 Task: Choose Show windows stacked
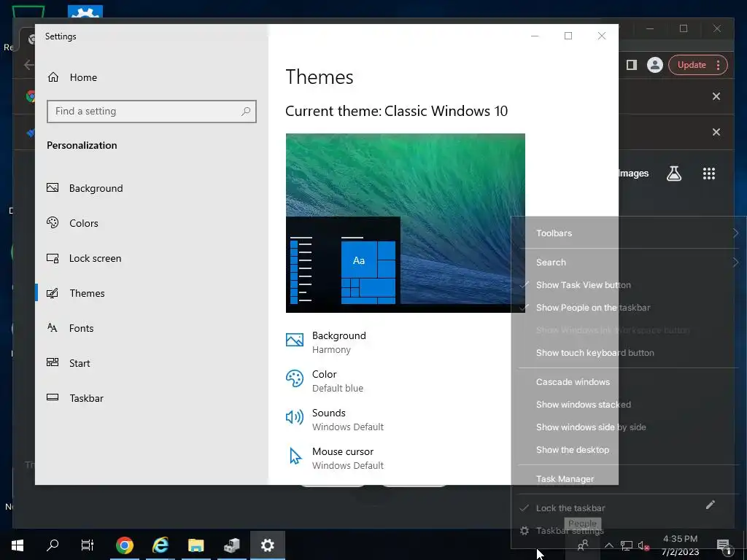tap(583, 404)
